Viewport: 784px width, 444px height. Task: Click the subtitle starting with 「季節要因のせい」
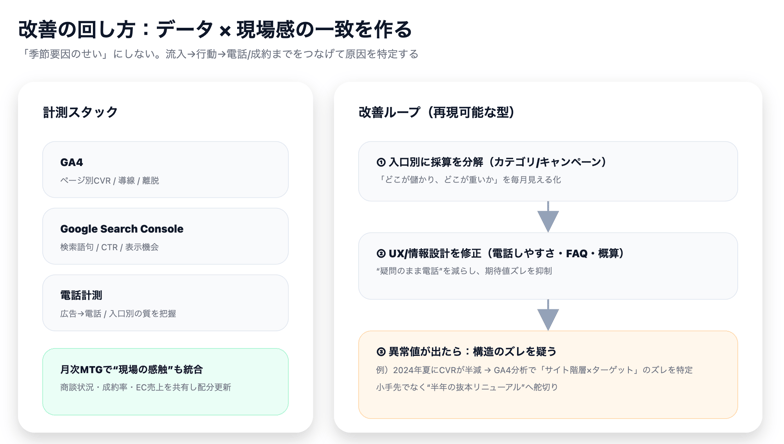219,54
